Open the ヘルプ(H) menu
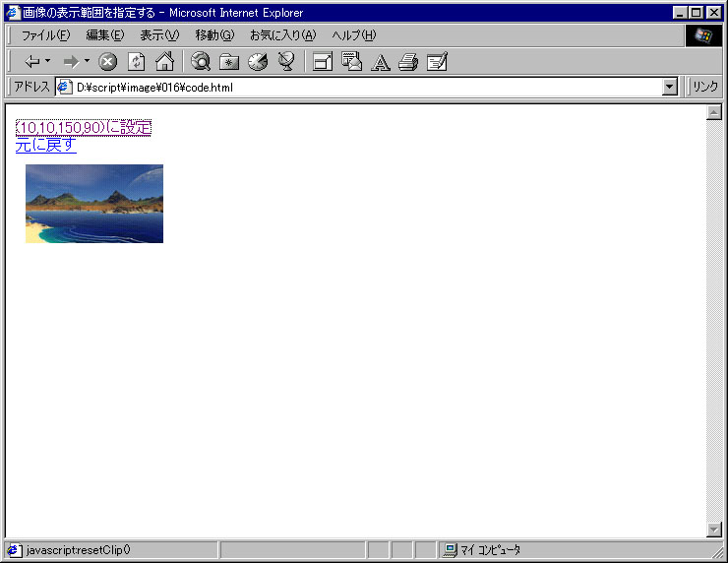 [x=354, y=35]
